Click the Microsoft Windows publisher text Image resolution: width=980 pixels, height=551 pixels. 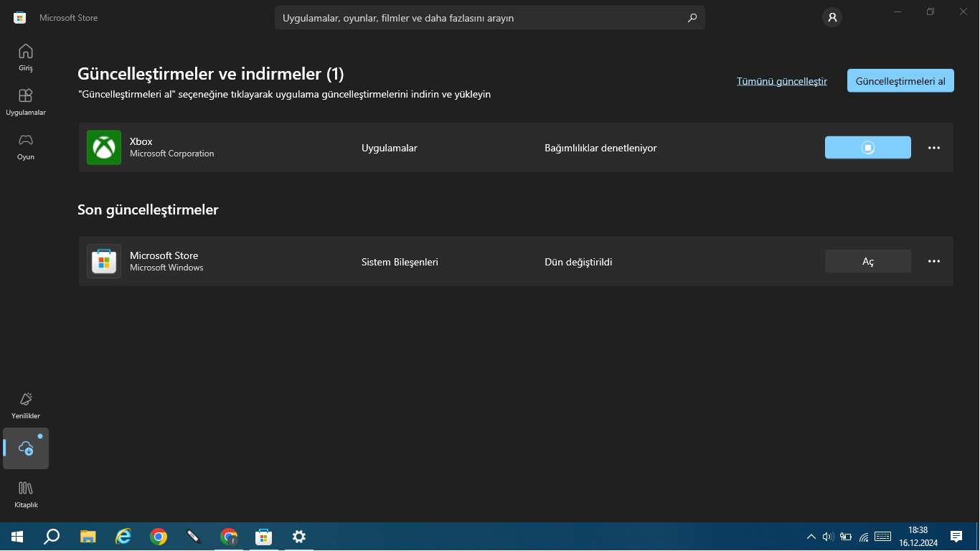[166, 268]
